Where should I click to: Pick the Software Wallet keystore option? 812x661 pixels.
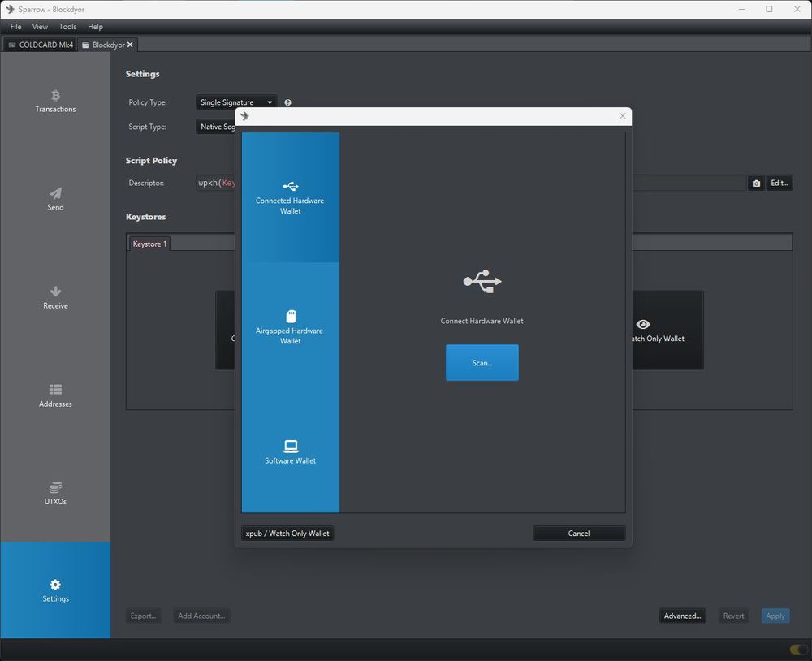pos(290,453)
